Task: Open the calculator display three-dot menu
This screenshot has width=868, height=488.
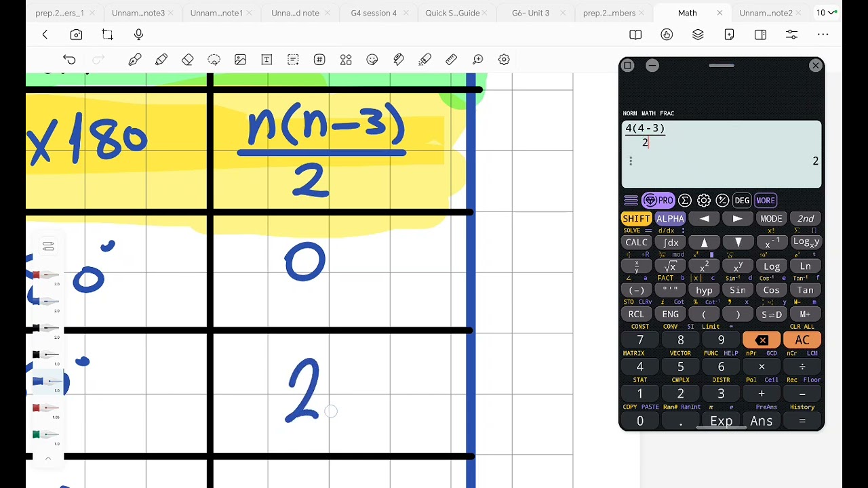Action: 631,161
